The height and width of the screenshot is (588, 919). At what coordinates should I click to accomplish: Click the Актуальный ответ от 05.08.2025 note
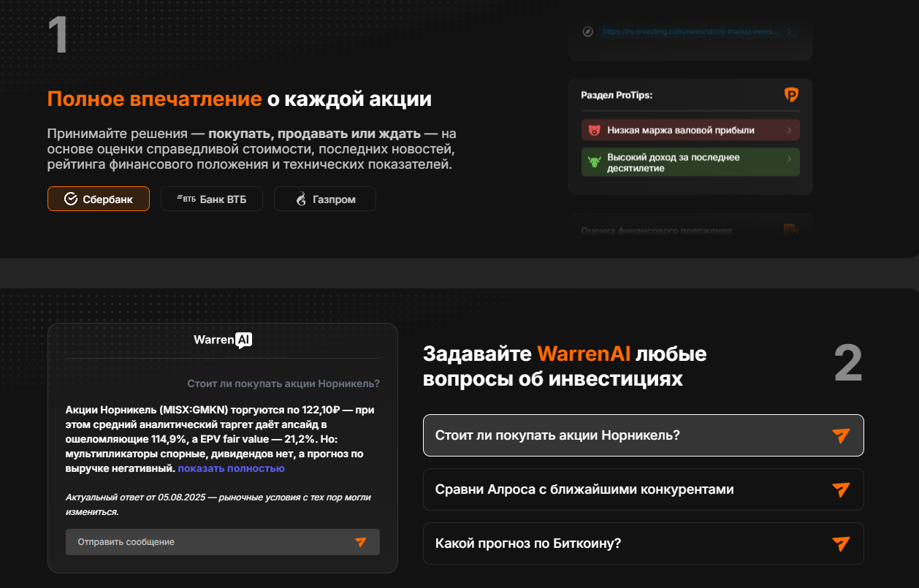click(x=218, y=504)
